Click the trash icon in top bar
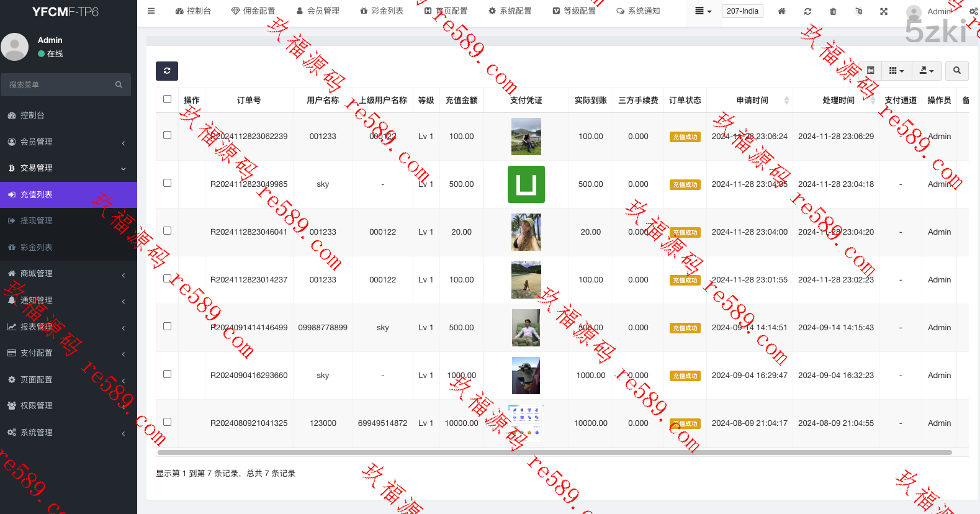 (x=833, y=11)
